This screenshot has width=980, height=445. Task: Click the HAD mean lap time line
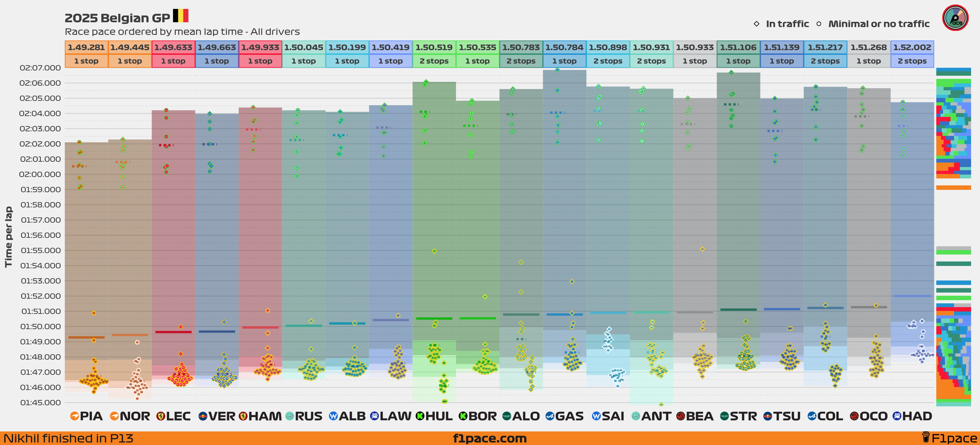click(912, 296)
